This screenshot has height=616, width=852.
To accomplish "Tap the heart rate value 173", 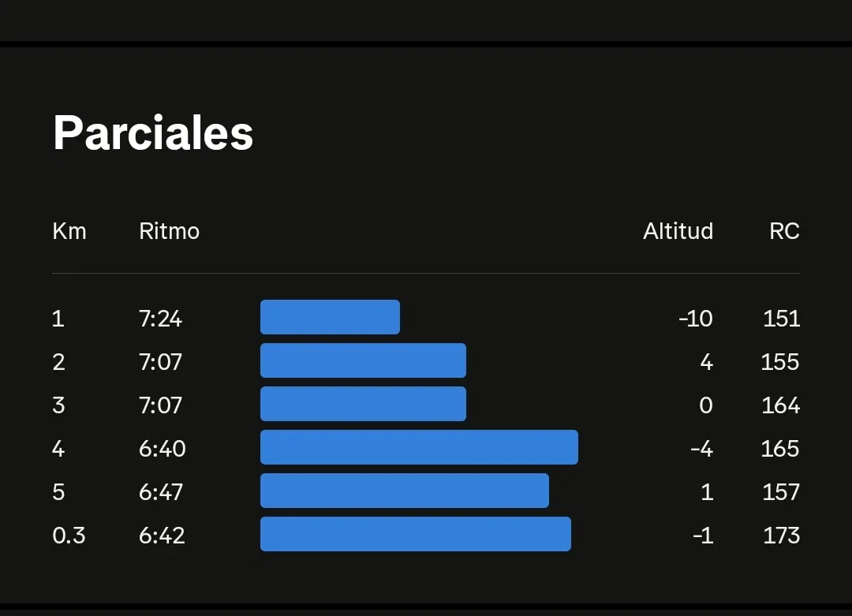I will tap(781, 536).
